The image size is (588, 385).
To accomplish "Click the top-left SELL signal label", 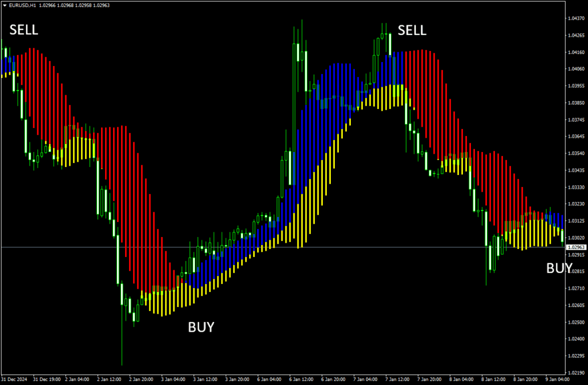I will [24, 30].
